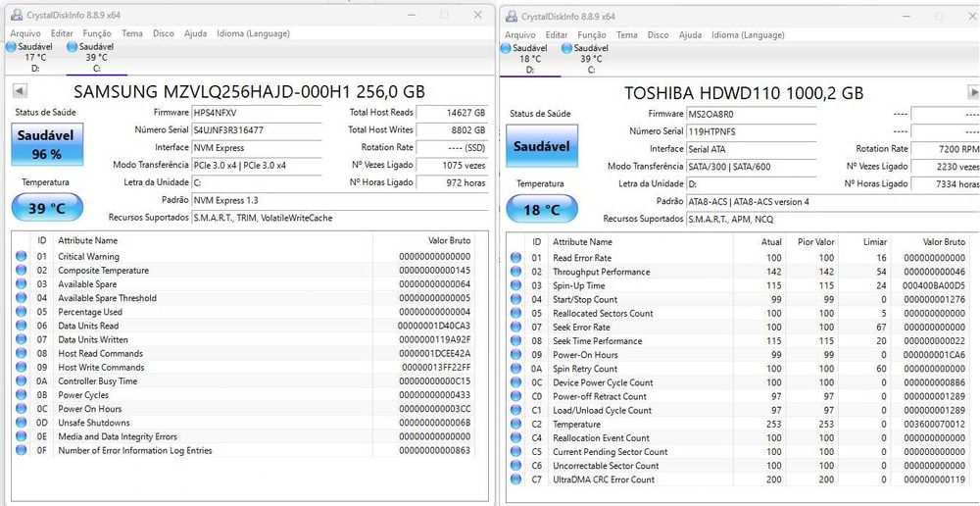Viewport: 980px width, 506px height.
Task: Select Controller Busy Time row
Action: (244, 380)
